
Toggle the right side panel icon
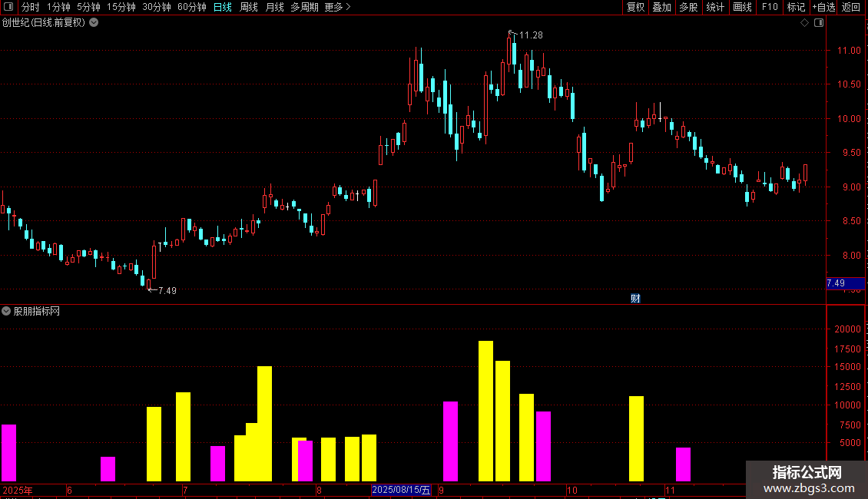pos(819,23)
